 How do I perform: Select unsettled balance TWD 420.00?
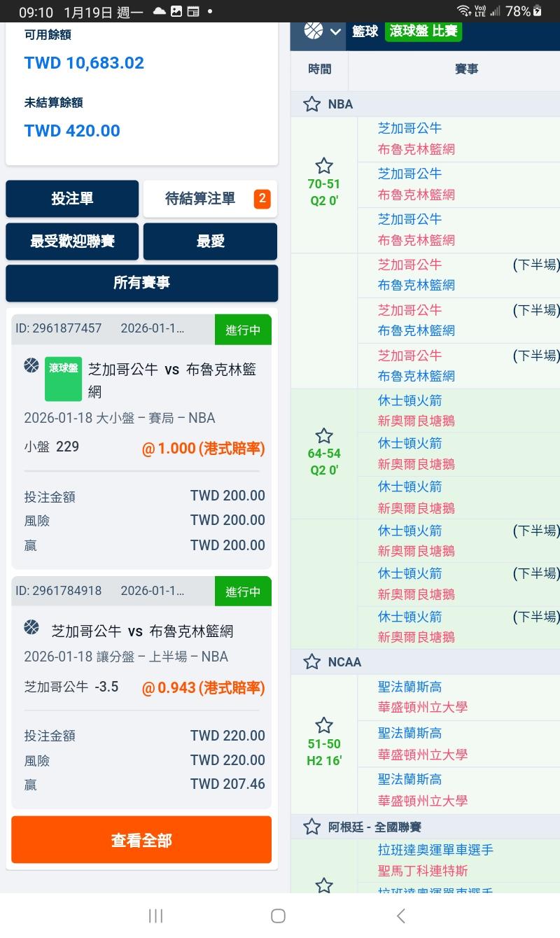pyautogui.click(x=72, y=131)
